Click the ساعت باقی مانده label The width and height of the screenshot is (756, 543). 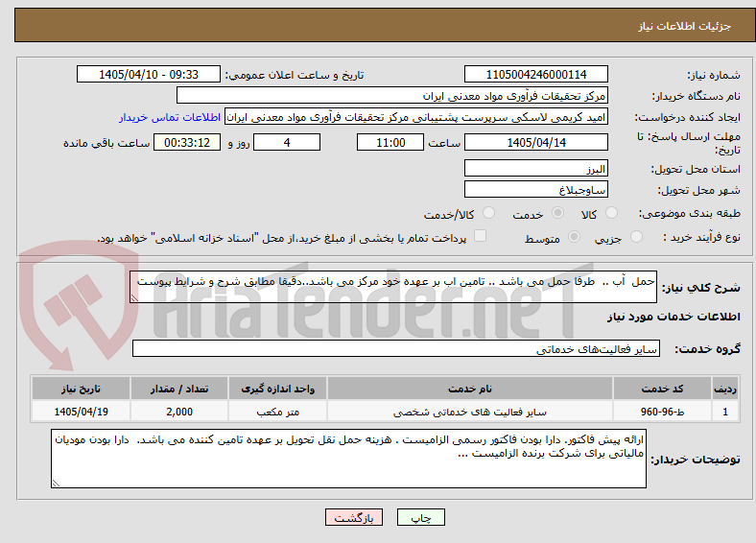point(106,143)
